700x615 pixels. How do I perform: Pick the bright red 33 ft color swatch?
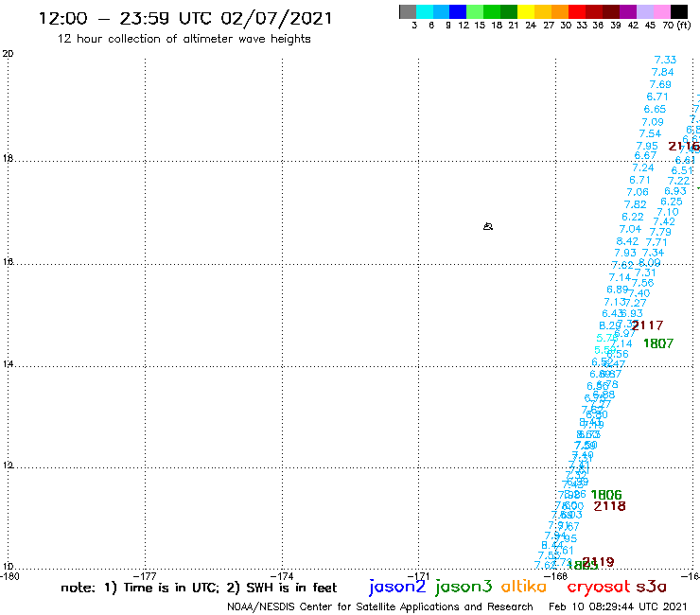click(576, 11)
